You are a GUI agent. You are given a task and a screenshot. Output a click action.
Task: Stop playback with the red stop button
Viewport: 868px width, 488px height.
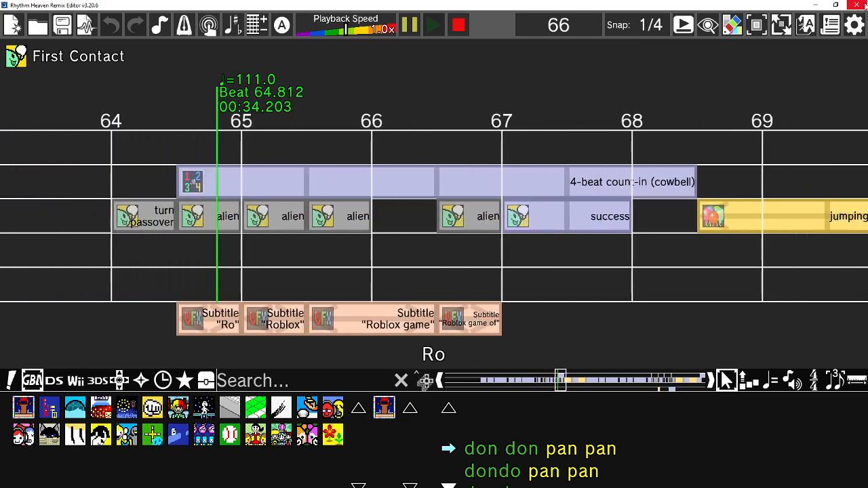458,26
